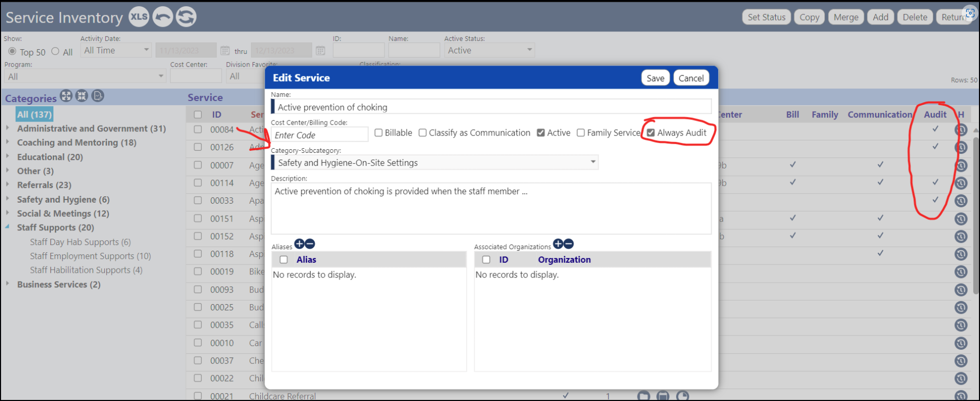
Task: Select the All radio button under Show
Action: tap(55, 51)
